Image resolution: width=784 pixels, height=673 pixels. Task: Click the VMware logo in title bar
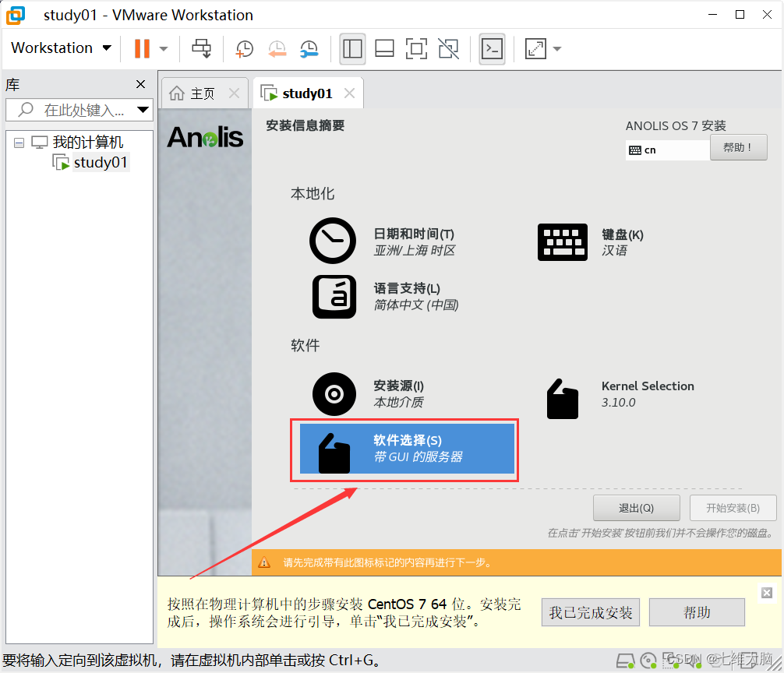click(x=16, y=15)
